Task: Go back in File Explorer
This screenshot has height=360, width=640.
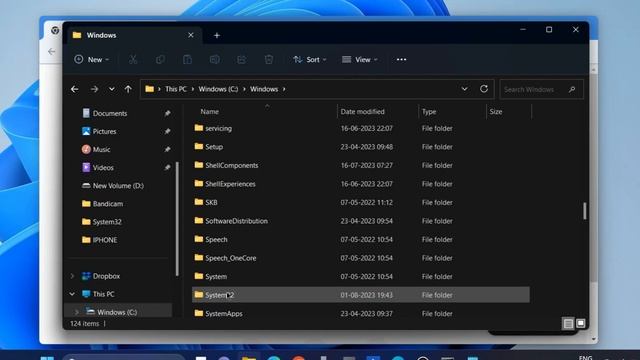Action: (74, 89)
